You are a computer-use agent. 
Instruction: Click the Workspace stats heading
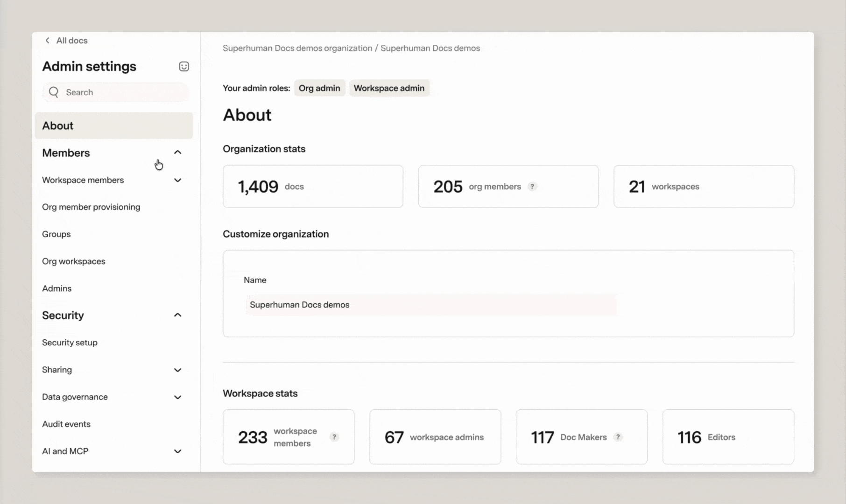pyautogui.click(x=260, y=393)
